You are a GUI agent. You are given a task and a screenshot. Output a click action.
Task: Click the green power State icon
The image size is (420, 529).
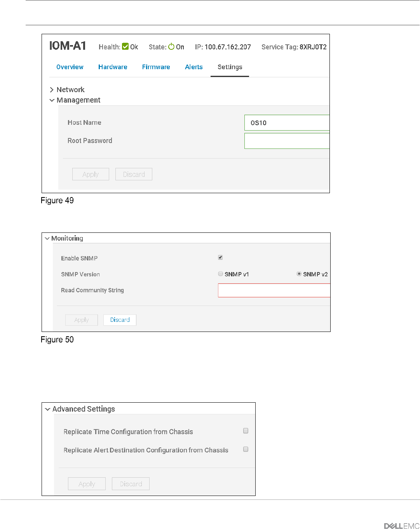[171, 46]
